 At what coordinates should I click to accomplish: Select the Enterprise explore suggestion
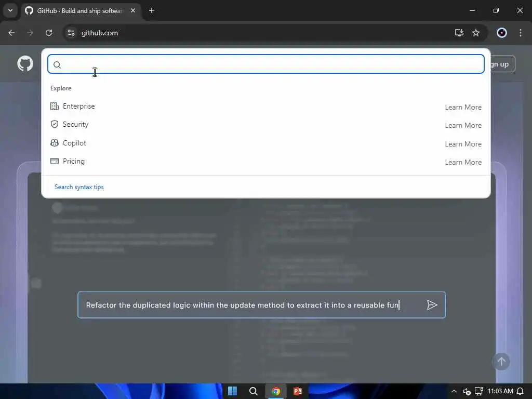pos(265,107)
